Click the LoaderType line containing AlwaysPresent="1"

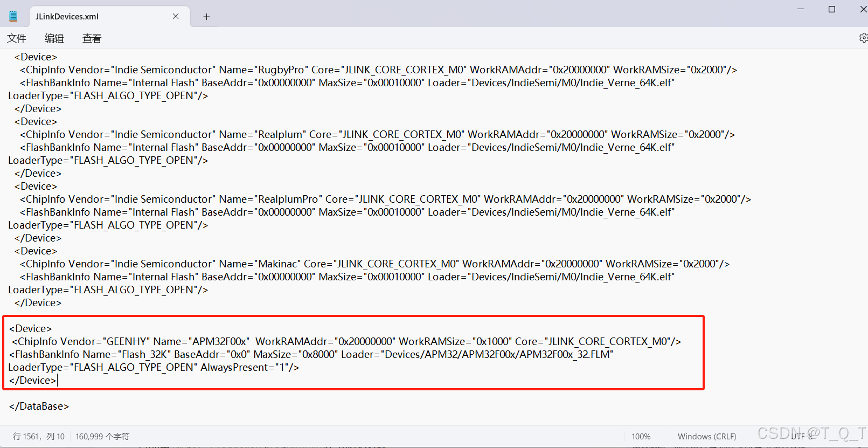click(154, 368)
